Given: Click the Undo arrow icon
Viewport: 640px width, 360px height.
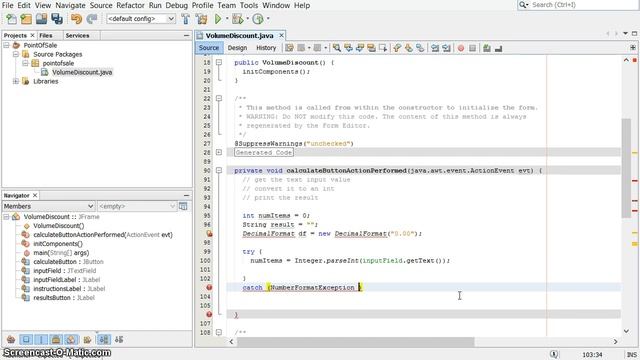Looking at the screenshot, I should (x=76, y=19).
